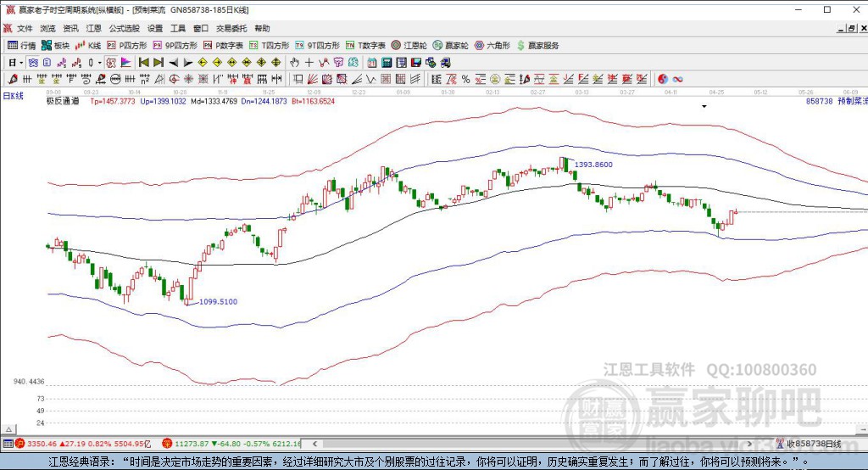Click the last yellow diamond arrow icon
This screenshot has height=470, width=868.
[x=276, y=63]
